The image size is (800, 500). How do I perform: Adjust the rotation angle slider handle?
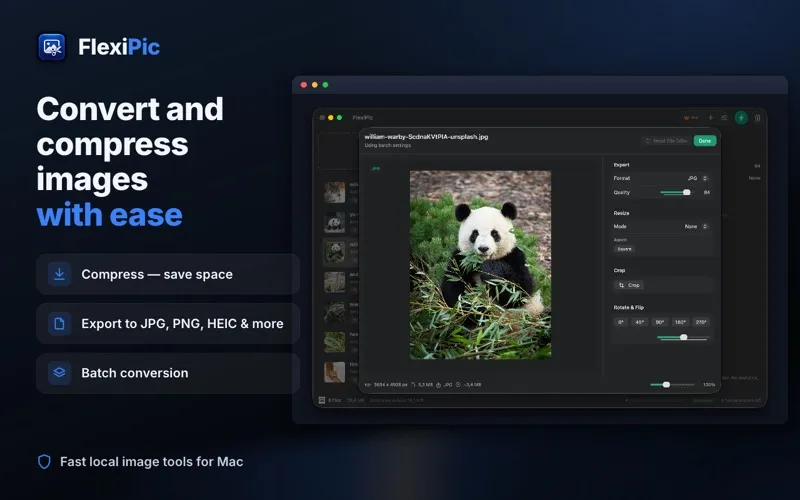684,337
